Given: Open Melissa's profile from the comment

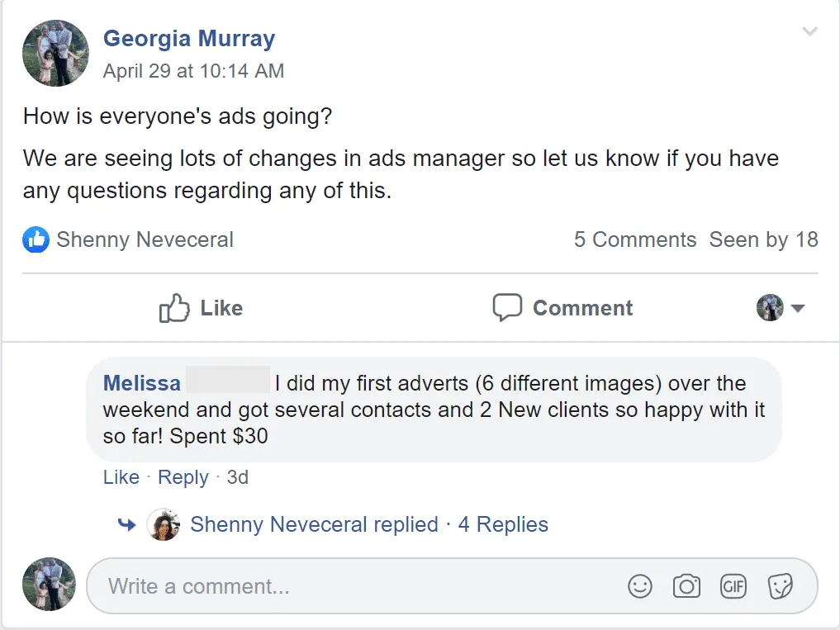Looking at the screenshot, I should click(x=142, y=384).
